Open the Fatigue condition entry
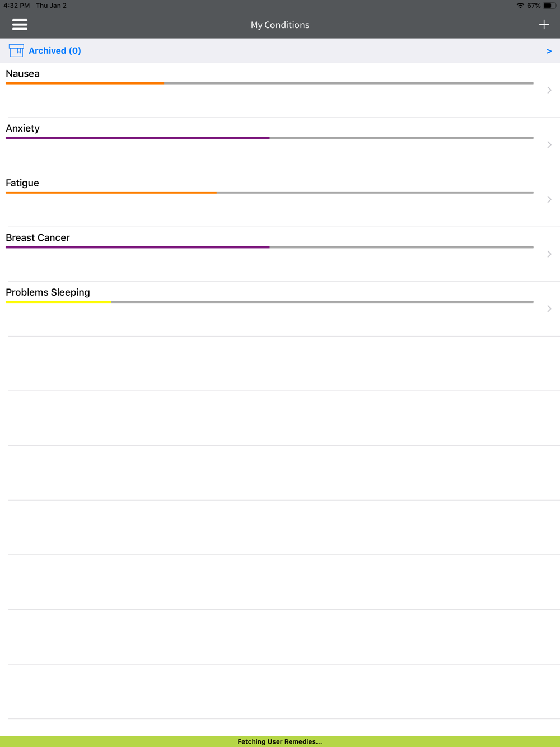The image size is (560, 747). 280,199
